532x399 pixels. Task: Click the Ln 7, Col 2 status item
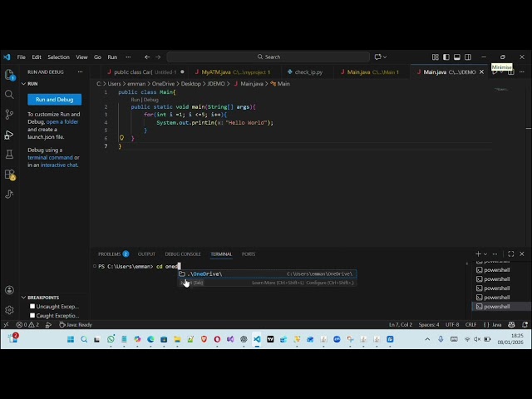(401, 325)
